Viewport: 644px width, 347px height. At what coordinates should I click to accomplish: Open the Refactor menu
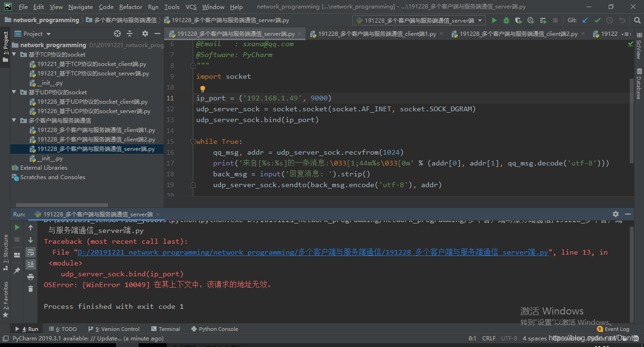coord(131,7)
